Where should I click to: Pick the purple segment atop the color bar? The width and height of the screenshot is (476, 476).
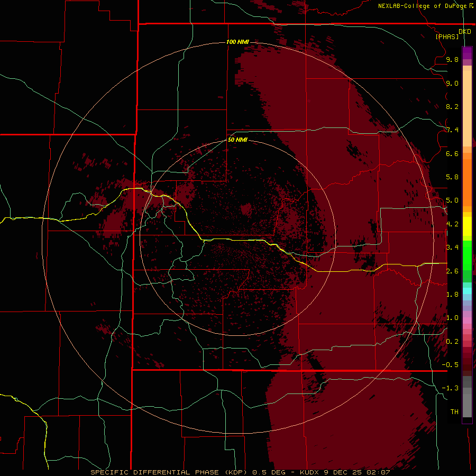click(467, 53)
